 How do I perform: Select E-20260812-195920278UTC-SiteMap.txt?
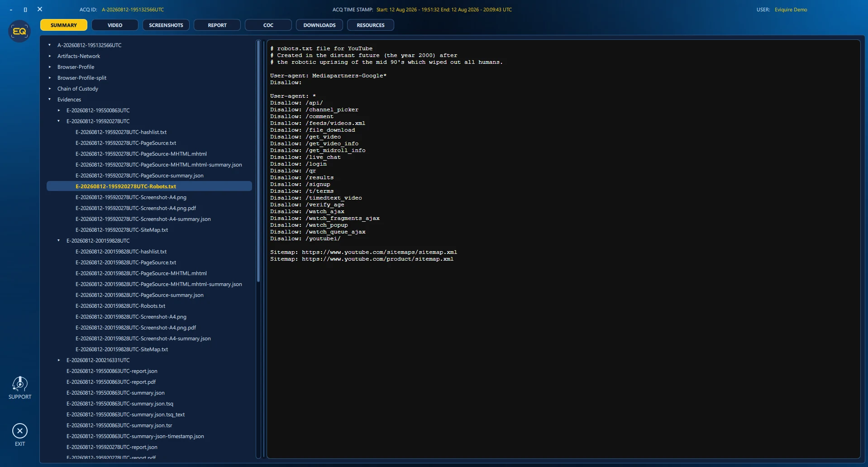point(122,230)
